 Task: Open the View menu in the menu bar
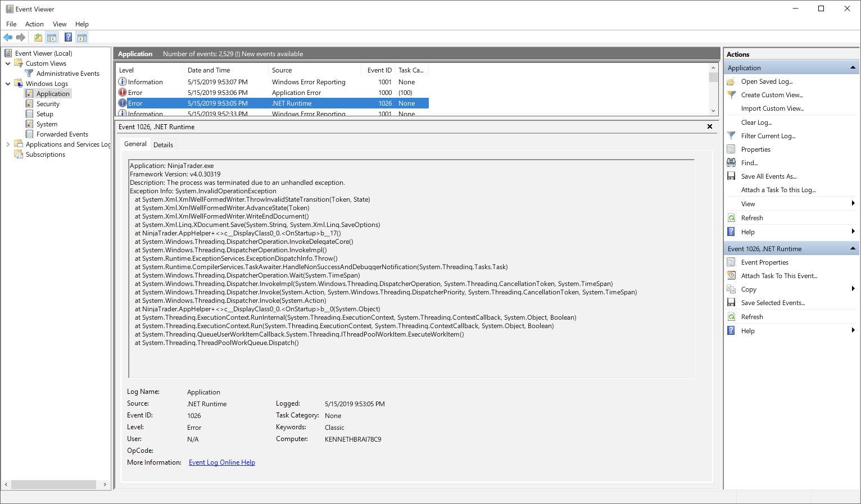pos(60,24)
